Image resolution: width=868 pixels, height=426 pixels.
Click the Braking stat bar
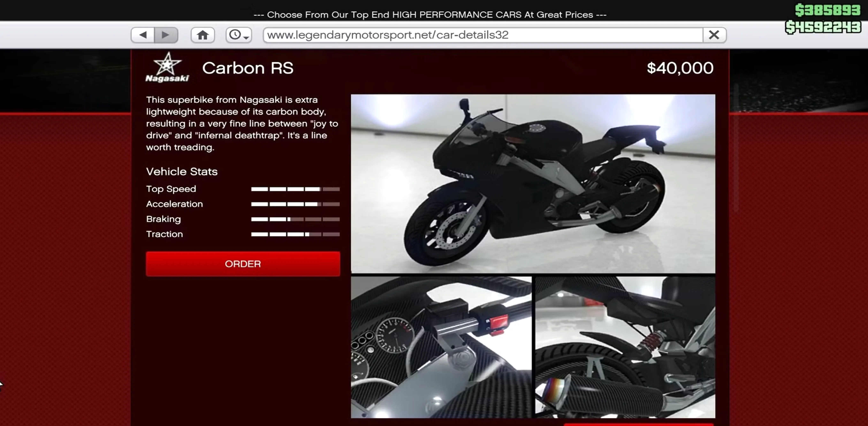click(x=295, y=219)
